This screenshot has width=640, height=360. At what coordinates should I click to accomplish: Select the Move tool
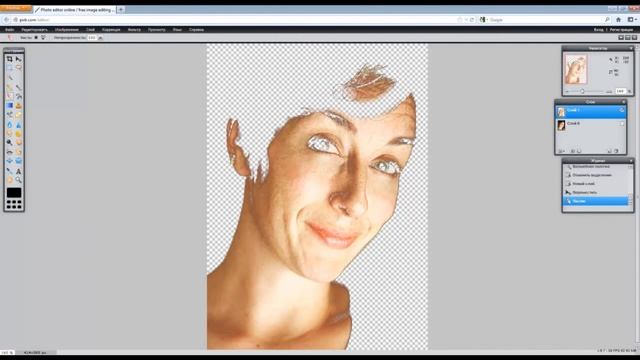click(x=18, y=59)
